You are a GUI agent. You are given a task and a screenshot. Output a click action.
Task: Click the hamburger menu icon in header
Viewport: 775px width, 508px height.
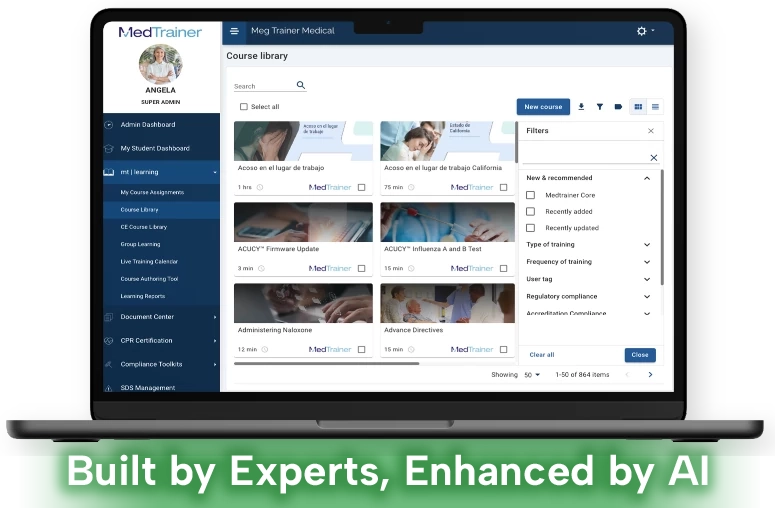(x=234, y=31)
